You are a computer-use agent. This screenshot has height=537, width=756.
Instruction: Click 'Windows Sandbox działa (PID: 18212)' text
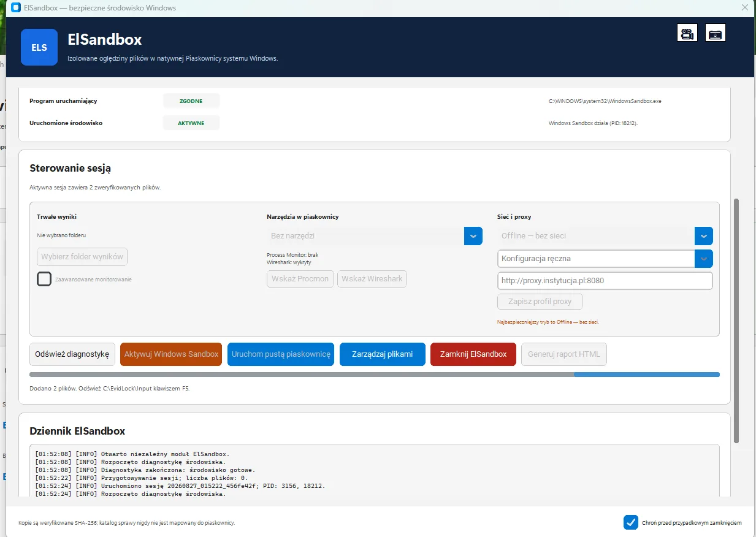pos(594,123)
